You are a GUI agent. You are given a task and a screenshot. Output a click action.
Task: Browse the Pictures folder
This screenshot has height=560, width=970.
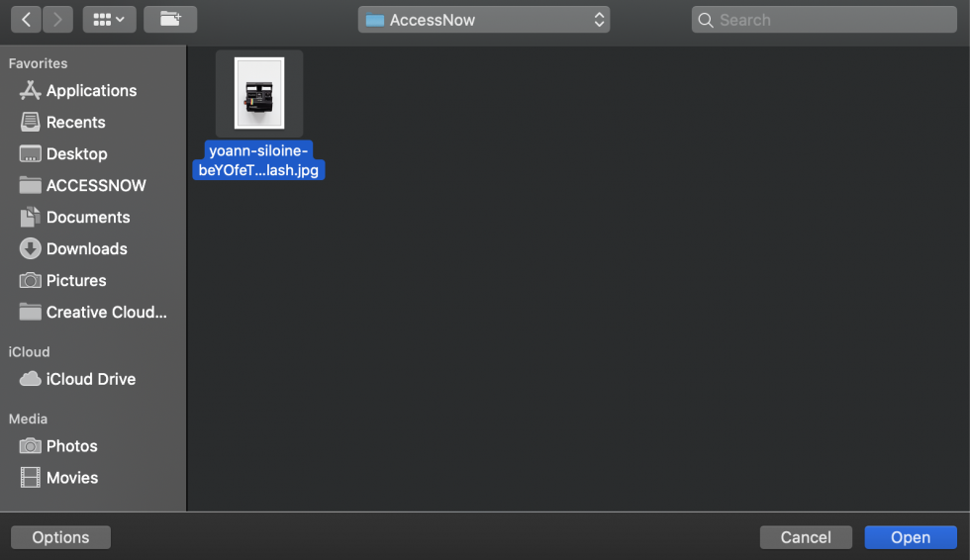76,281
